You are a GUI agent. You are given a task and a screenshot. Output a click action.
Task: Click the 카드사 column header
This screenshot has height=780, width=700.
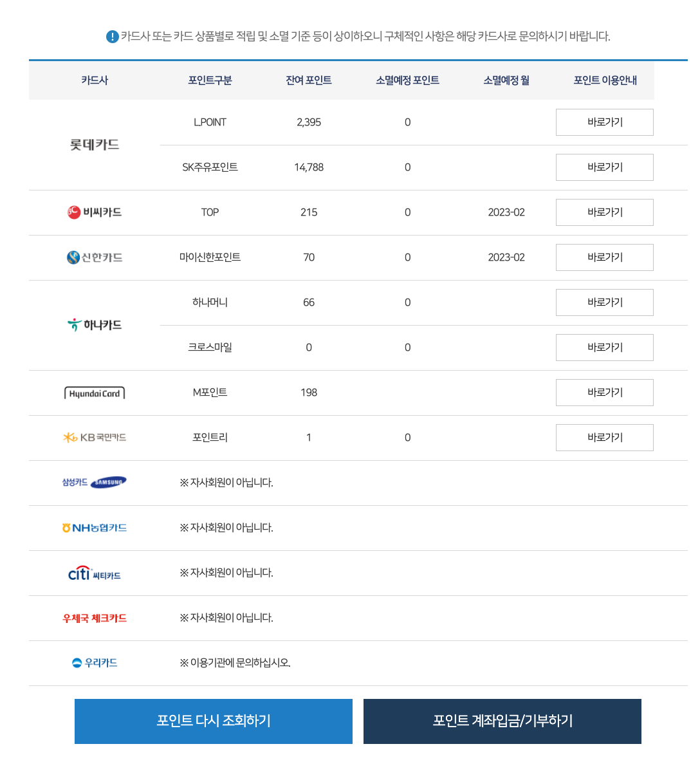95,80
